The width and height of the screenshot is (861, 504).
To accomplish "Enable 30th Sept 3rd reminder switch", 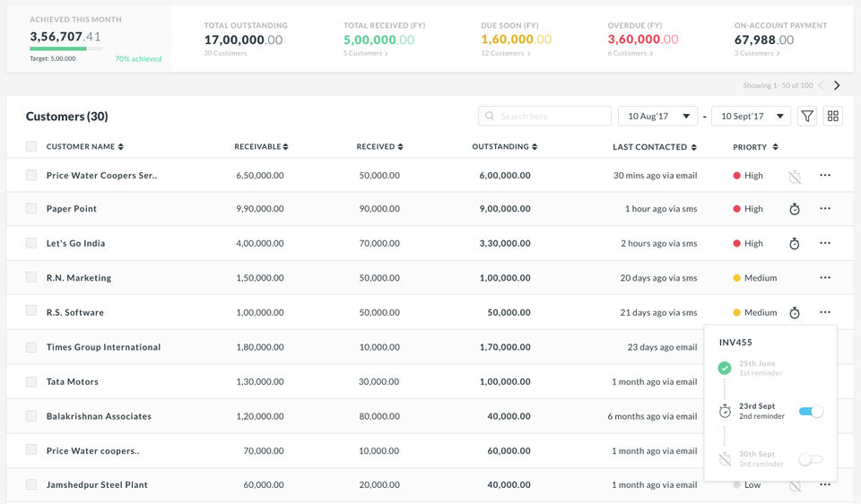I will (811, 459).
